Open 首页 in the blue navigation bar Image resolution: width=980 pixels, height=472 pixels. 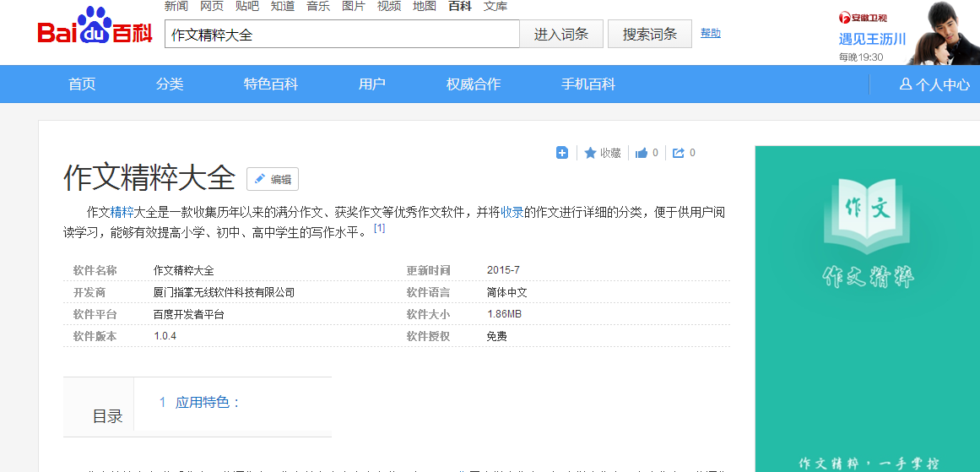coord(82,84)
